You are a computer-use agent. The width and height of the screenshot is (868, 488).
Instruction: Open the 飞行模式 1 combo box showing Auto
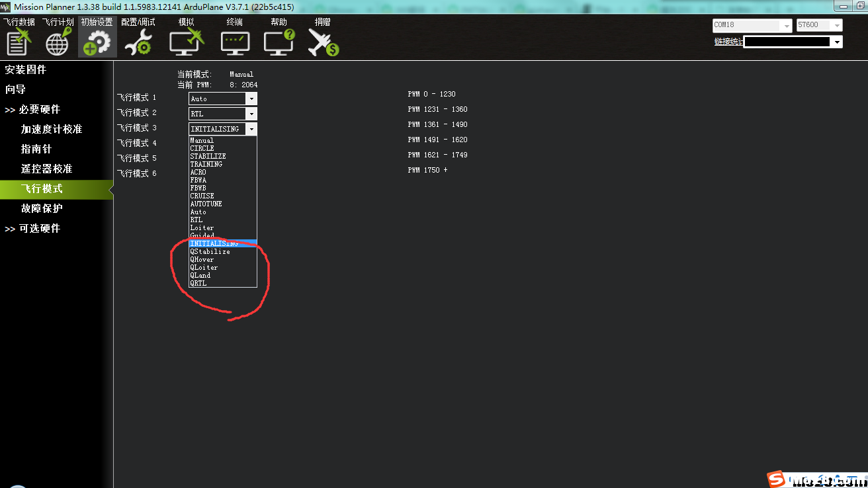pyautogui.click(x=222, y=99)
